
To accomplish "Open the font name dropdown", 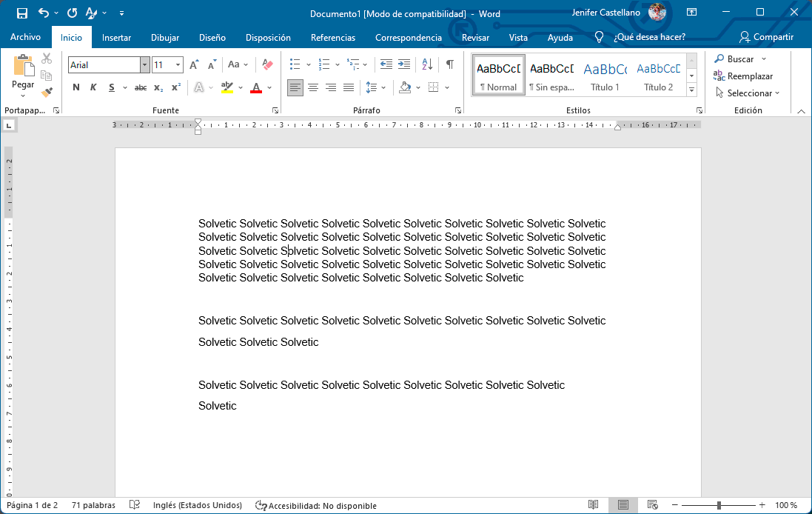I will click(x=144, y=64).
